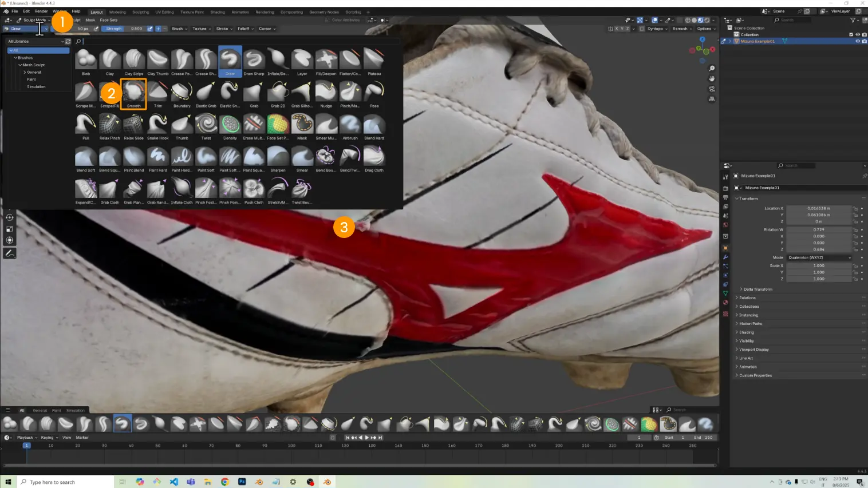The image size is (868, 488).
Task: Click the brush Strength slider
Action: [x=124, y=29]
